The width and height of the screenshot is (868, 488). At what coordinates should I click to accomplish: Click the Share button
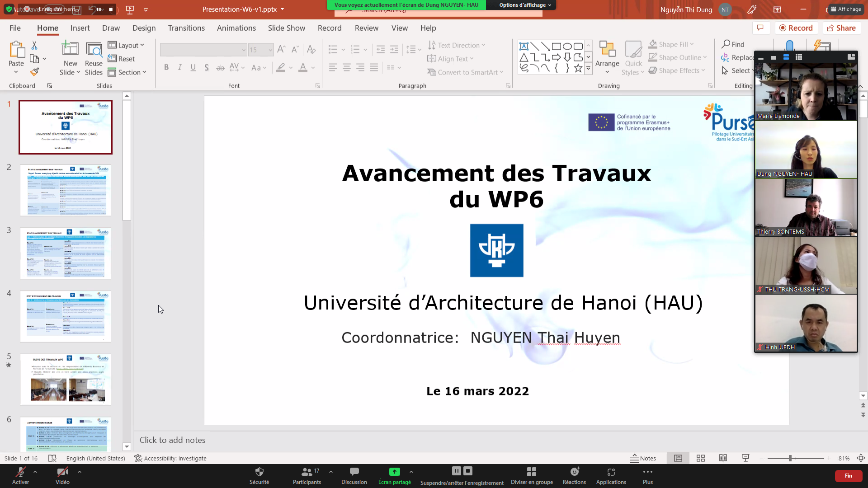(841, 28)
